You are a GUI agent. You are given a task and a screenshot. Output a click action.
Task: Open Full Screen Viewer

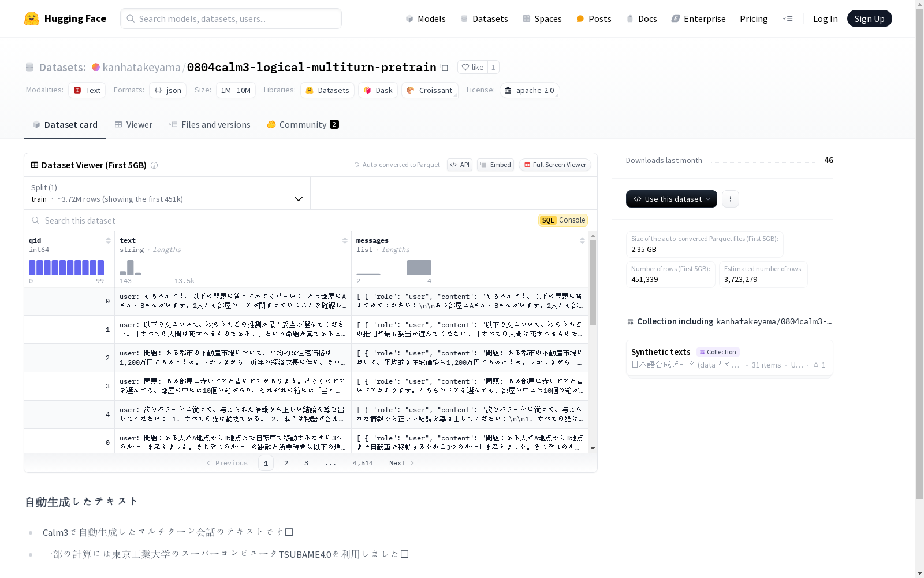point(555,165)
